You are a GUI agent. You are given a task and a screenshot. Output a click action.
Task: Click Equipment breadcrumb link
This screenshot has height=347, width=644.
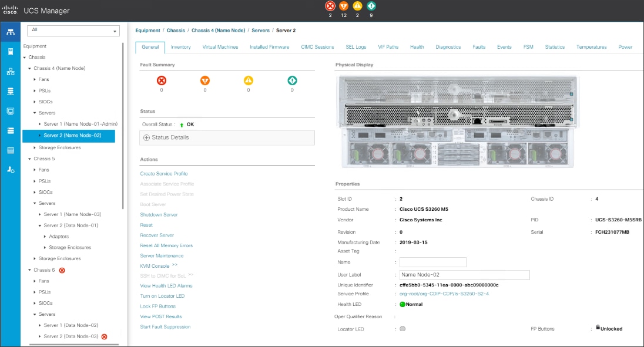click(x=148, y=31)
